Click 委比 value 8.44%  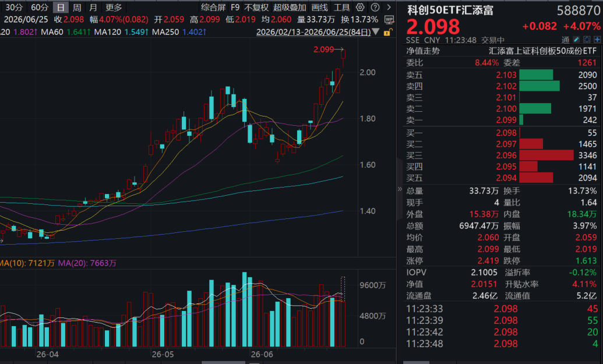coord(486,63)
